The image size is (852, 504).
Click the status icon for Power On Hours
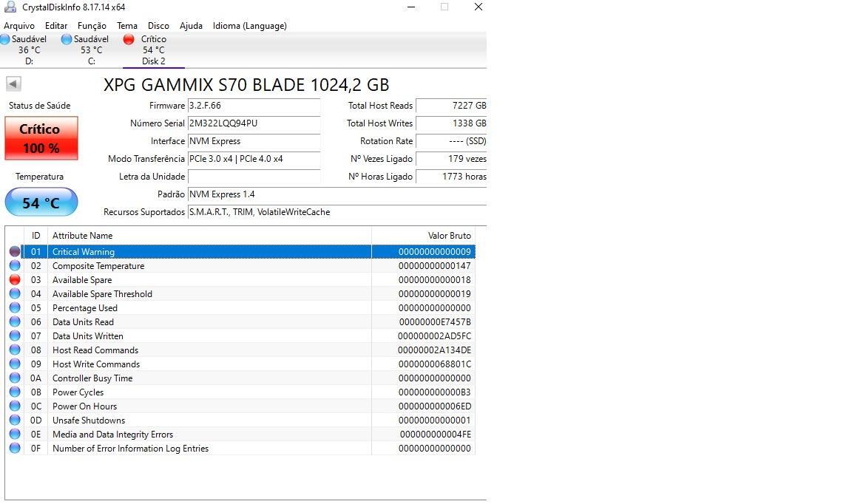point(15,406)
